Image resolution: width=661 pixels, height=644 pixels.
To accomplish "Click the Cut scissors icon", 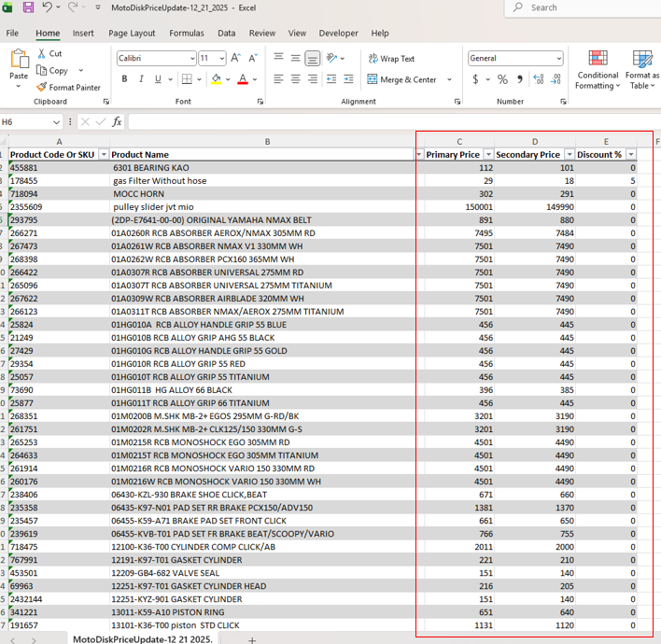I will pyautogui.click(x=42, y=54).
